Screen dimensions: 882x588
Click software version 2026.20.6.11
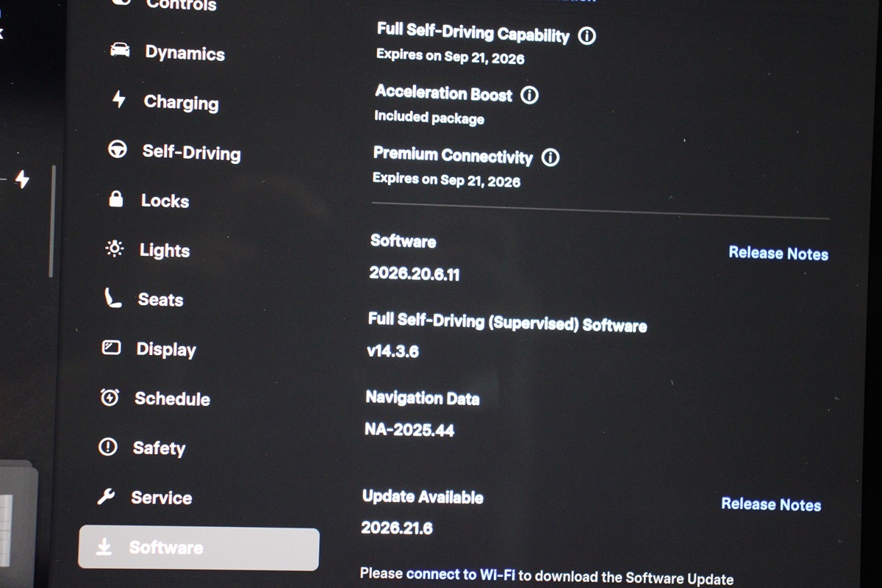point(415,273)
